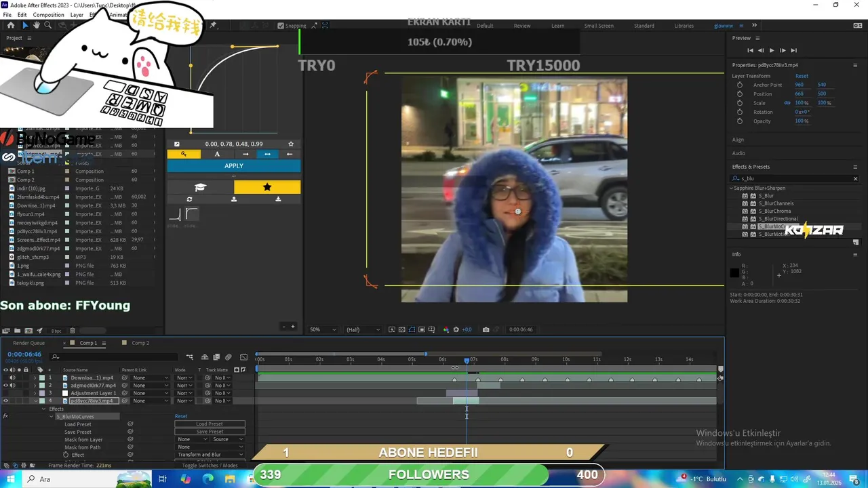
Task: Toggle Snapping checkbox
Action: click(281, 26)
